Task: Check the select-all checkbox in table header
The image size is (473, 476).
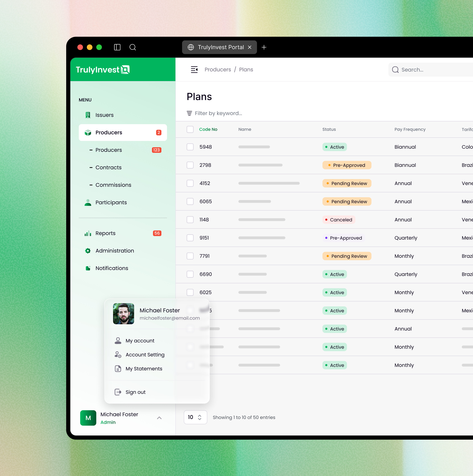Action: tap(190, 129)
